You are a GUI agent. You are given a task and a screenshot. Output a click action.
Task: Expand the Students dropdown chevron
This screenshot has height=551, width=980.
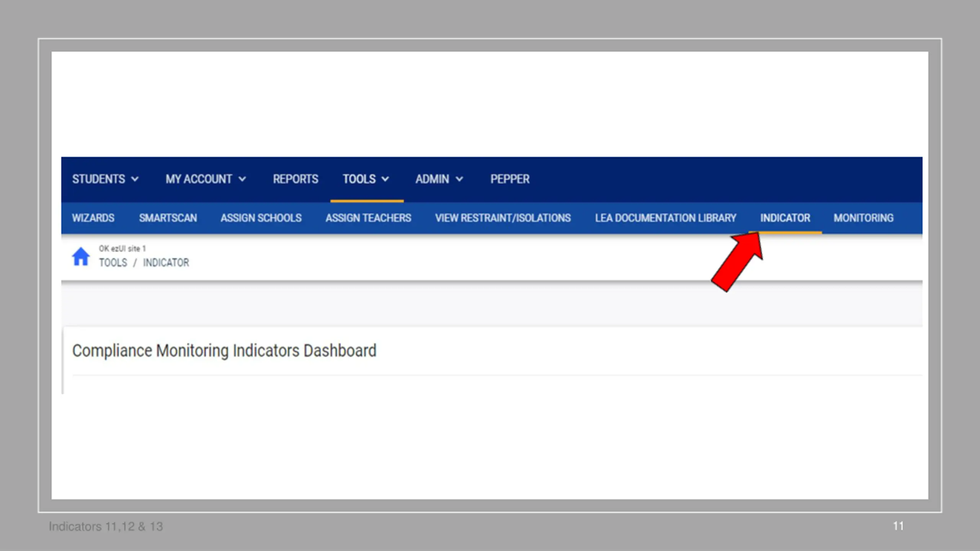pos(135,179)
